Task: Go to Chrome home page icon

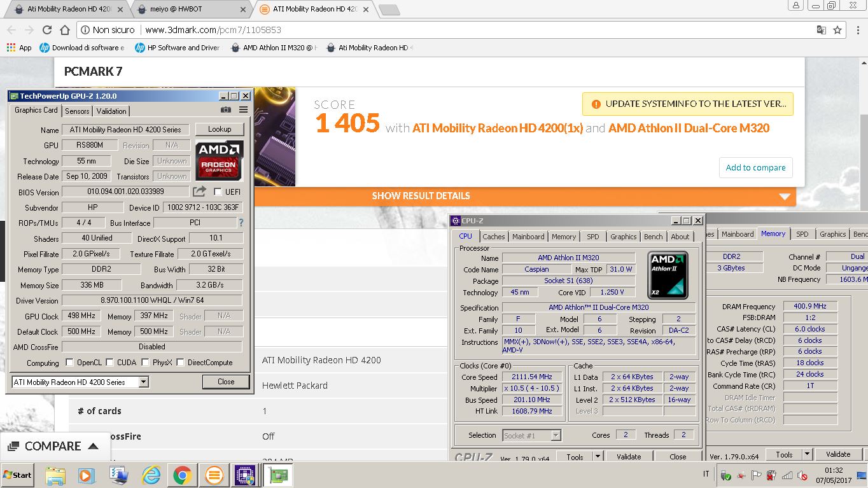Action: point(64,30)
